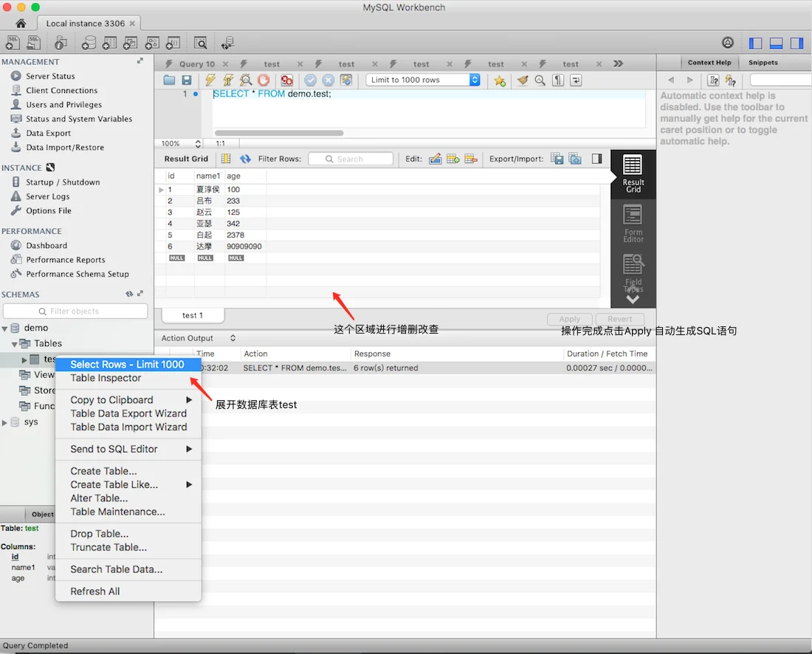
Task: Open the preferences gear icon
Action: coord(728,43)
